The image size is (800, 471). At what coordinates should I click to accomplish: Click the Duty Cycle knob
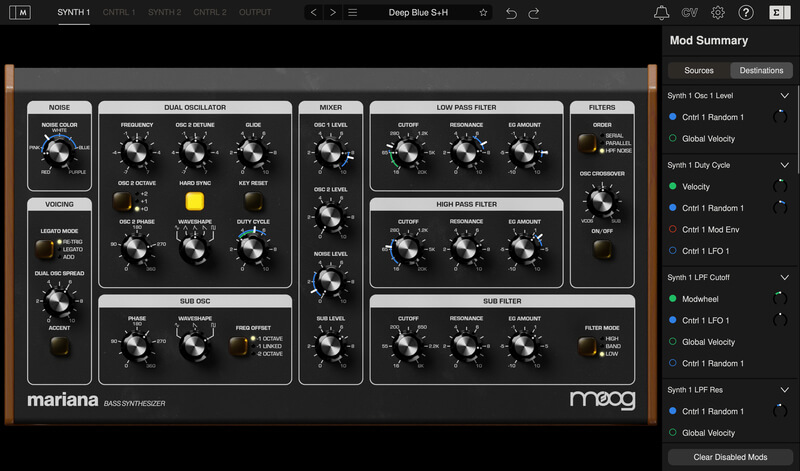[x=253, y=249]
